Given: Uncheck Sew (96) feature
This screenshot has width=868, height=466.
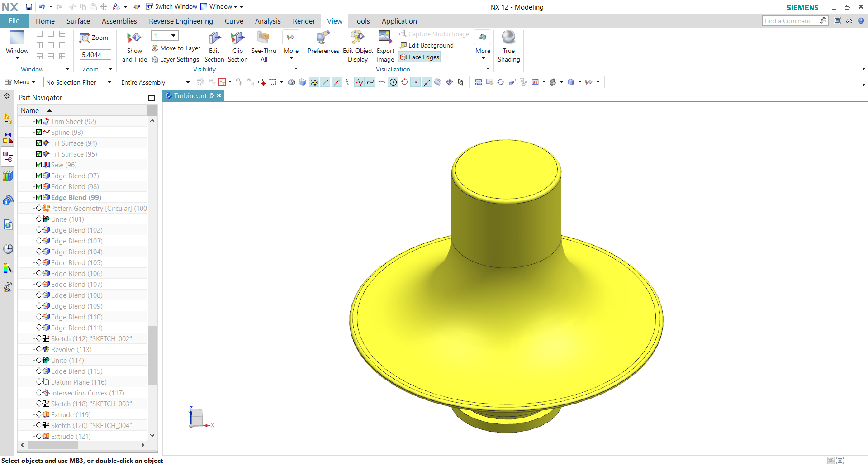Looking at the screenshot, I should click(x=39, y=165).
